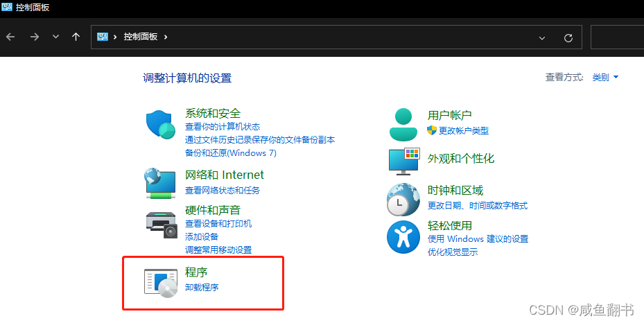Open 调整常用移动设置 link

(218, 250)
